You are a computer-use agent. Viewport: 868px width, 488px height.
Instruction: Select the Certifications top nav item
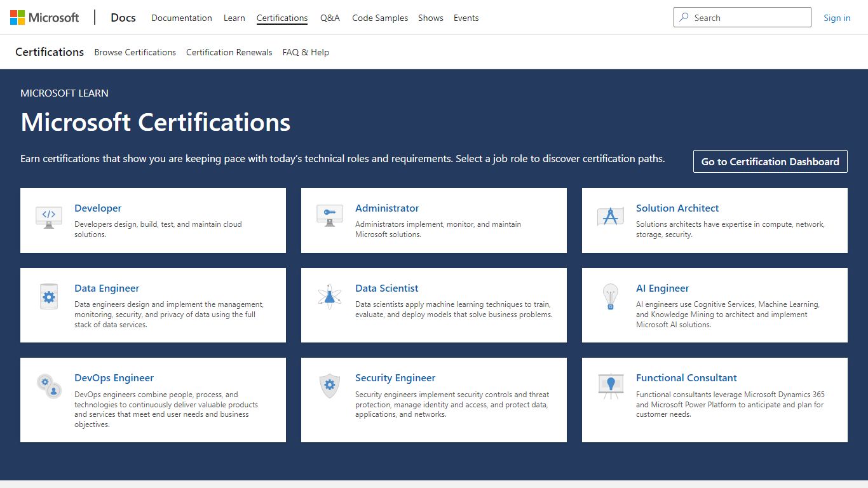tap(282, 18)
